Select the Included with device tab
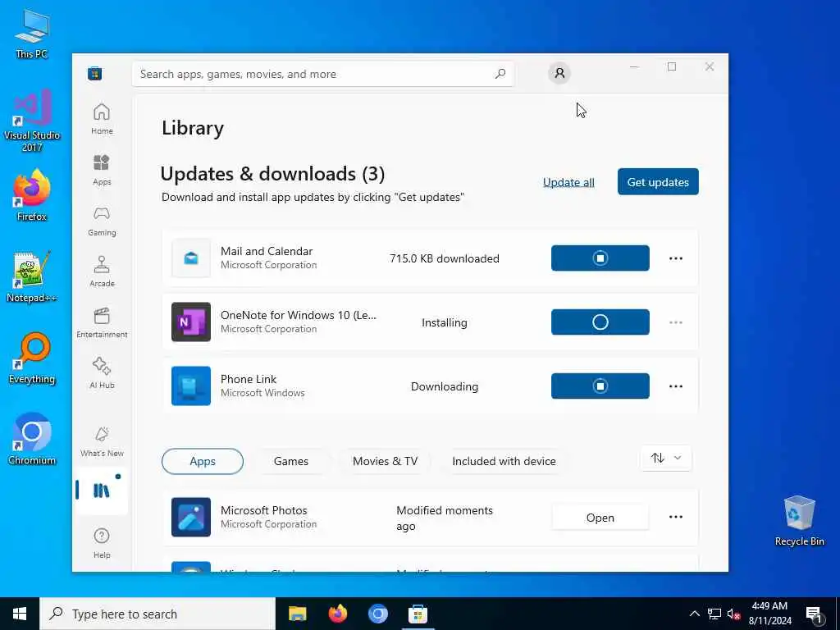 pyautogui.click(x=504, y=461)
